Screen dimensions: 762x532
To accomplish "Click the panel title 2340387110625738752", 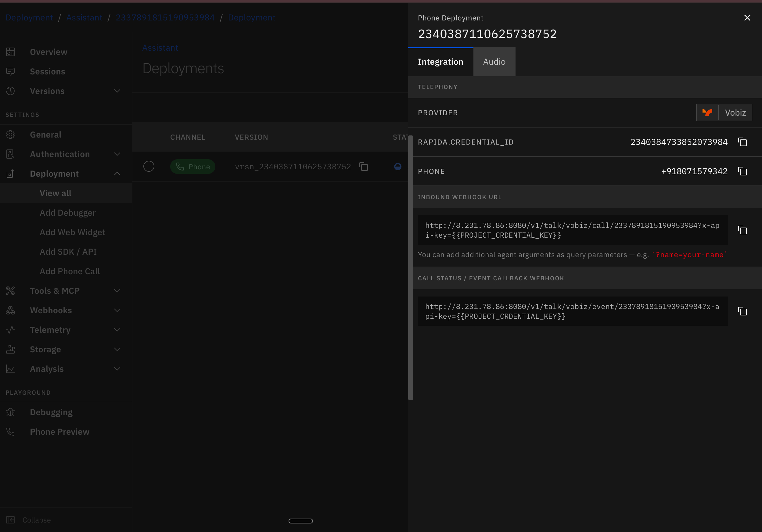I will [x=487, y=34].
